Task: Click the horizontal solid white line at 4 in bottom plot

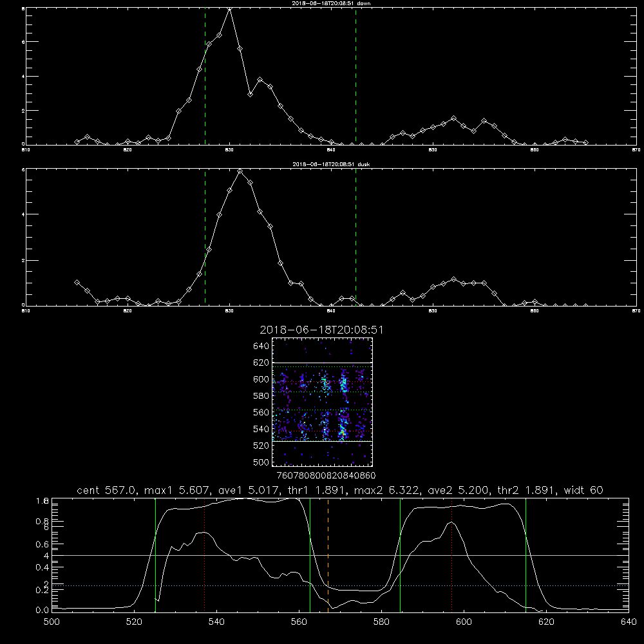Action: coord(340,555)
